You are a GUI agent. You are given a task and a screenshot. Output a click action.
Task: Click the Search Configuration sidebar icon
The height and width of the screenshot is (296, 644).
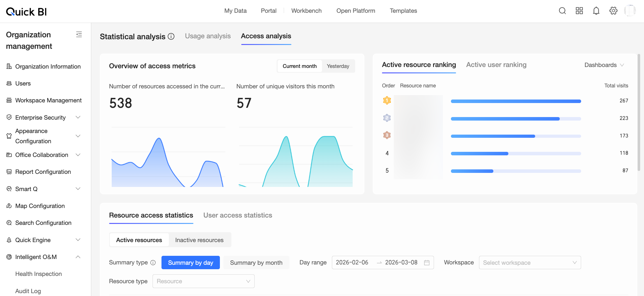(x=9, y=223)
